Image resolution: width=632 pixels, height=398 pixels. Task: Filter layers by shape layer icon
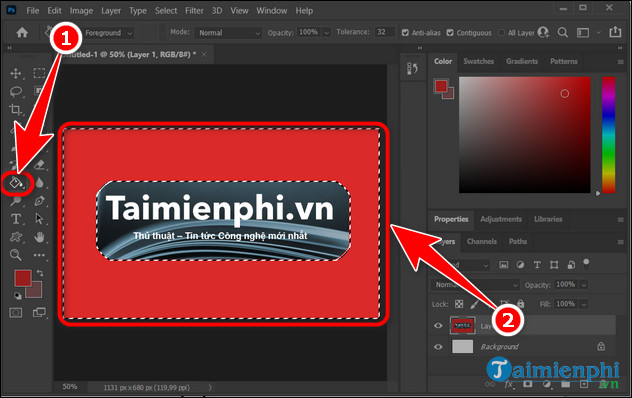(x=554, y=265)
